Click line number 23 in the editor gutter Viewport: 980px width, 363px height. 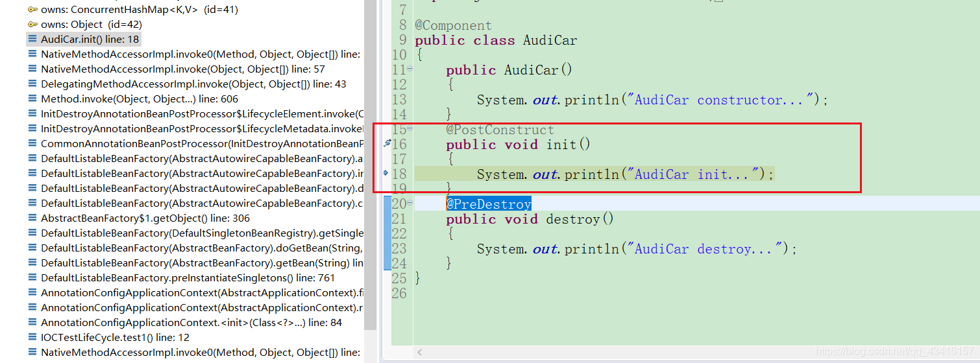coord(399,249)
